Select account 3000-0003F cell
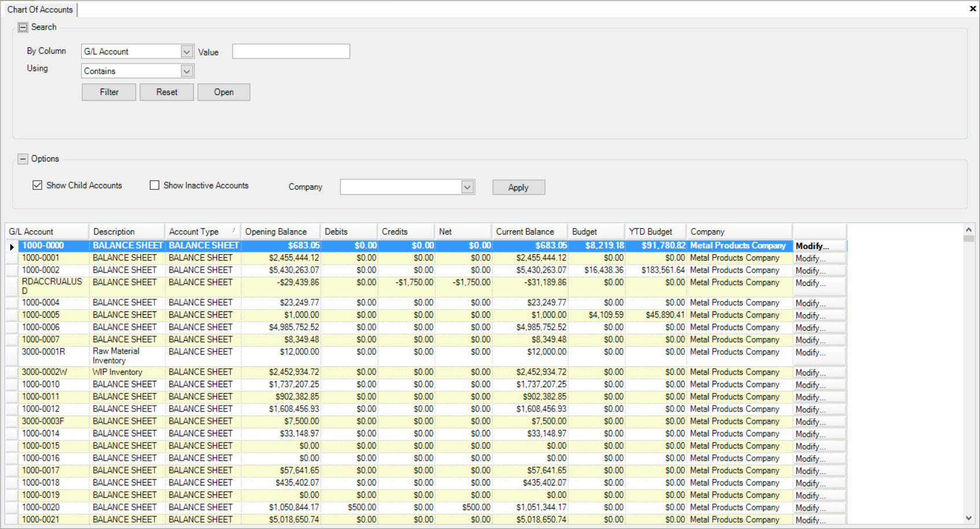 54,421
